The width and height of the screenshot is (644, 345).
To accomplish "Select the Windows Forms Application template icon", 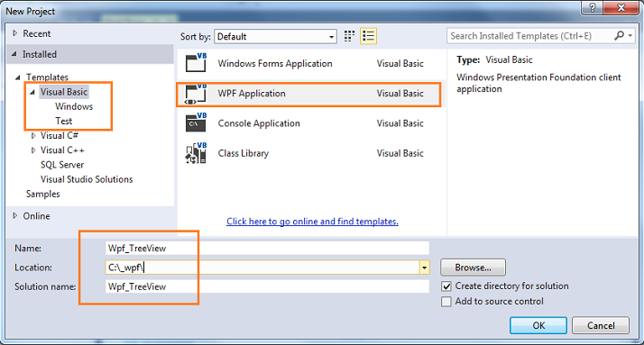I will [196, 63].
